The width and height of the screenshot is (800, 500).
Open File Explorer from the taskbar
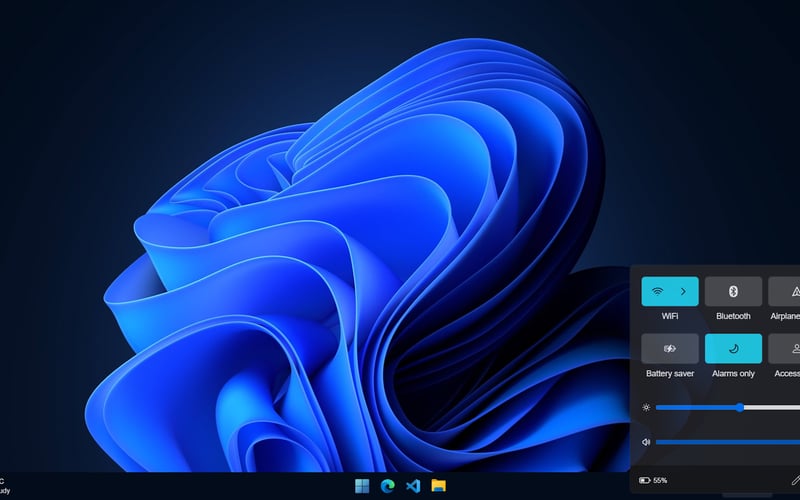coord(439,486)
